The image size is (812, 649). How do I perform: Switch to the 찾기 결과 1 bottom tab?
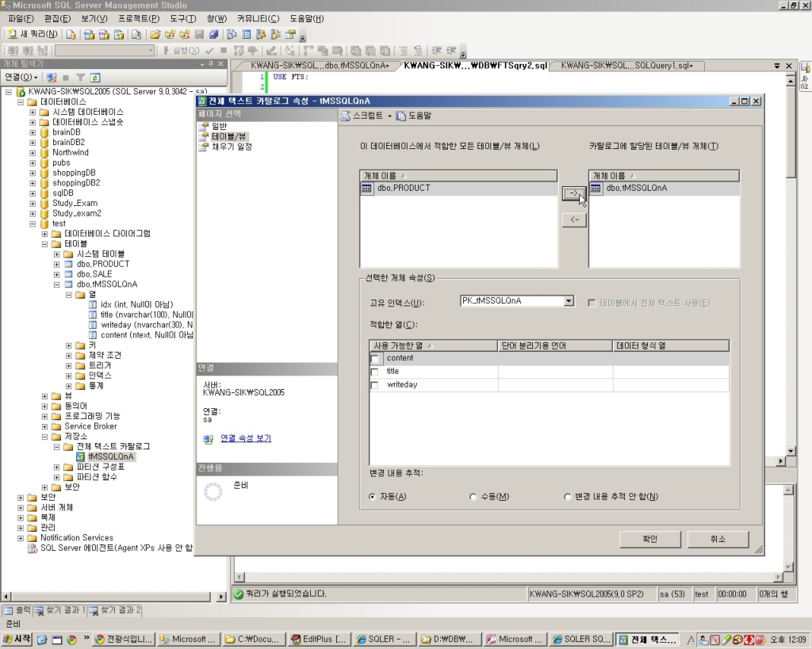pos(60,611)
